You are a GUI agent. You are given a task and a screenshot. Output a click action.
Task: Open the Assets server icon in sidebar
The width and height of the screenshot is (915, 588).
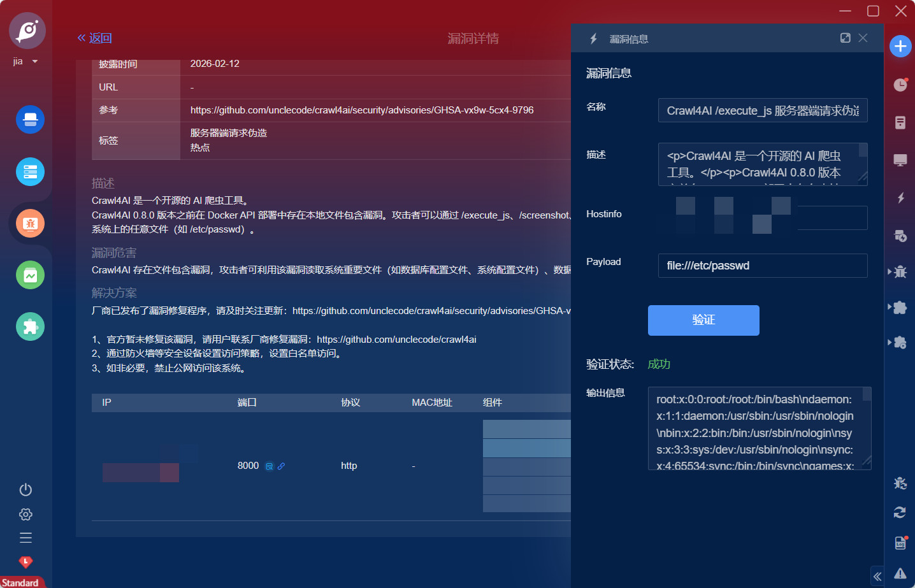coord(30,171)
